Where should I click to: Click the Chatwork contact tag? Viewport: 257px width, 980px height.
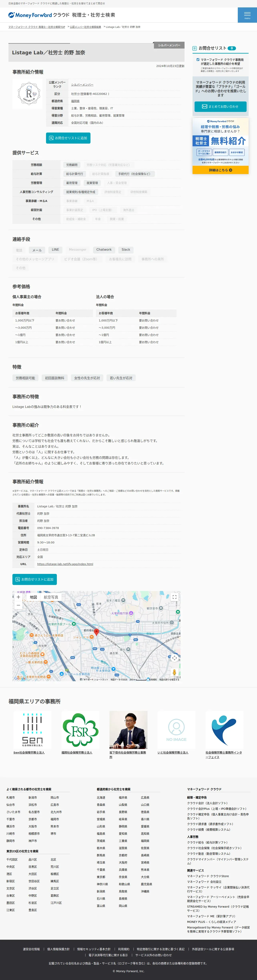[x=104, y=250]
